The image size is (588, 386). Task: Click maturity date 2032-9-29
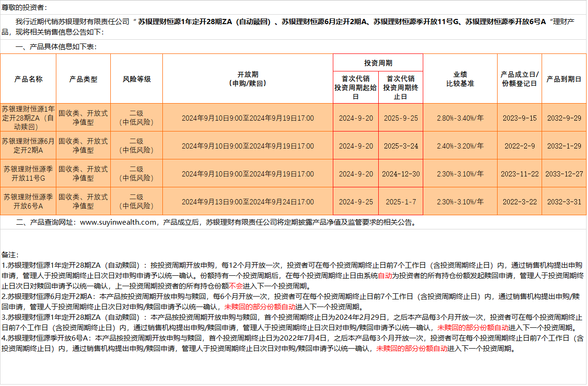tap(564, 118)
